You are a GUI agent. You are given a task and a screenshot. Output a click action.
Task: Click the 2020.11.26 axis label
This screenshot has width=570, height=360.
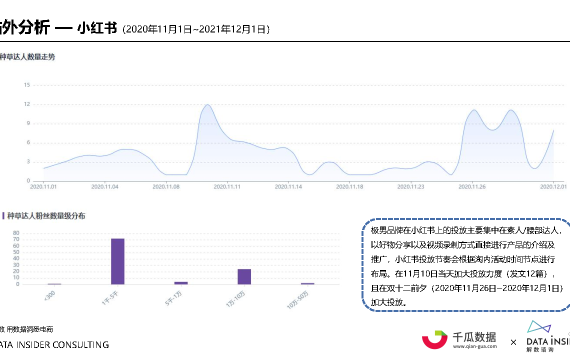(x=472, y=187)
